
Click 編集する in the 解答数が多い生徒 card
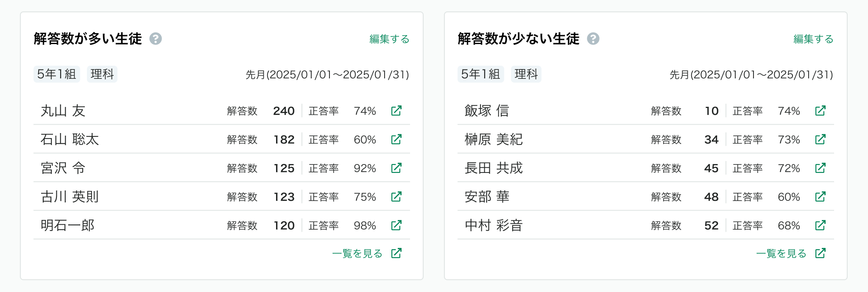(389, 39)
